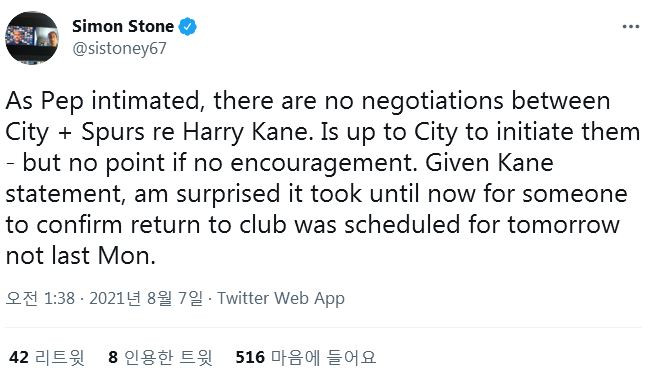Click the Simon Stone display name
Viewport: 651px width, 377px height.
click(123, 27)
